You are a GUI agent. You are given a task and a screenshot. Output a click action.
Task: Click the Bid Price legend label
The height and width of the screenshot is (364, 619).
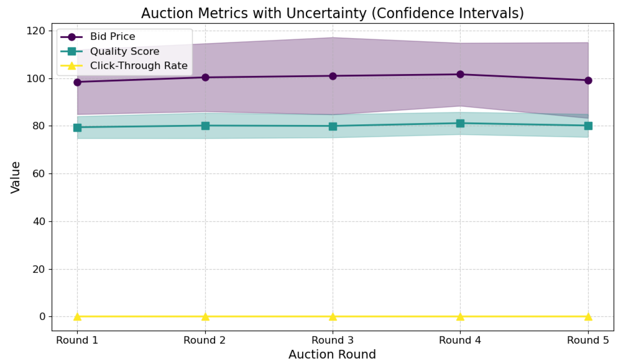(x=112, y=37)
